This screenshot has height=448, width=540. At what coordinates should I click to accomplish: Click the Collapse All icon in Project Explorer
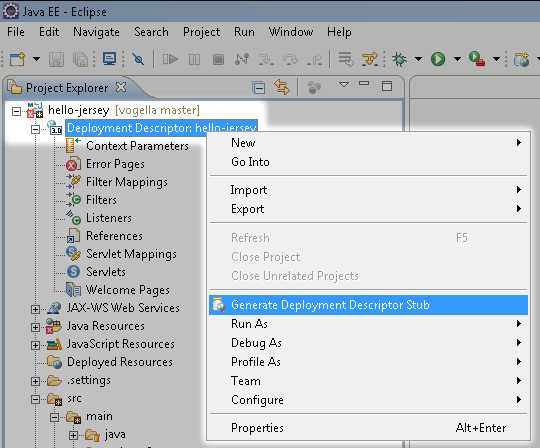click(258, 87)
